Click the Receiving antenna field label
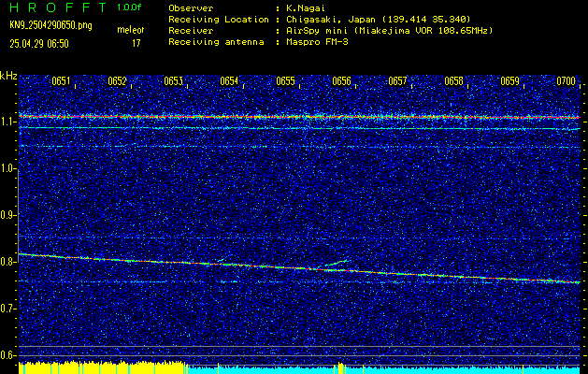Screen dimensions: 588x374 (x=216, y=42)
